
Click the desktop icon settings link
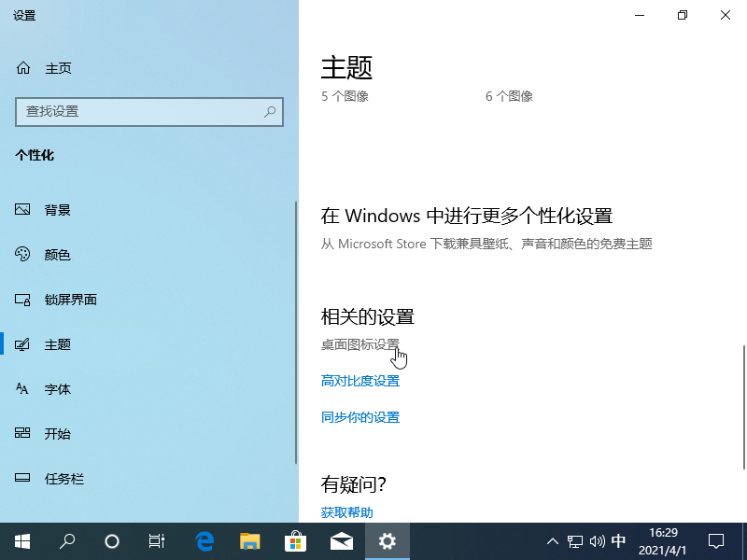tap(359, 344)
